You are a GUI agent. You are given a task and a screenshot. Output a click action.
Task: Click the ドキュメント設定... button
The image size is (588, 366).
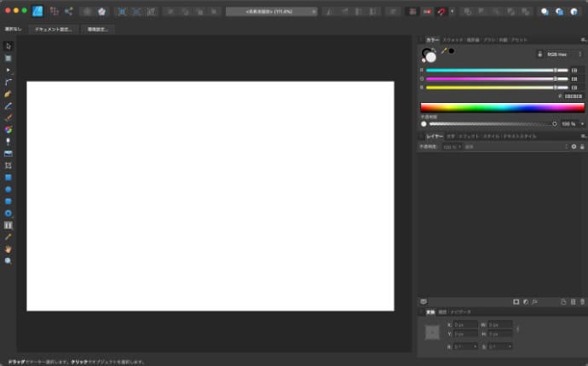point(54,29)
